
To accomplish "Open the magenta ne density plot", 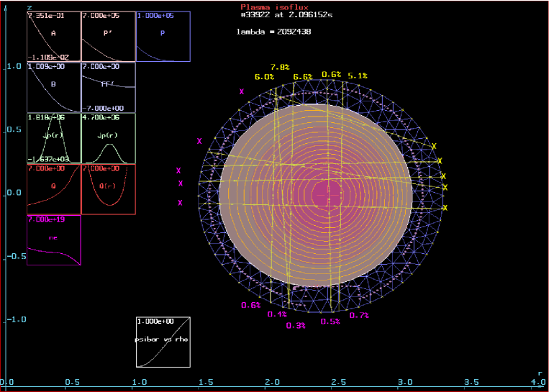I will coord(54,240).
